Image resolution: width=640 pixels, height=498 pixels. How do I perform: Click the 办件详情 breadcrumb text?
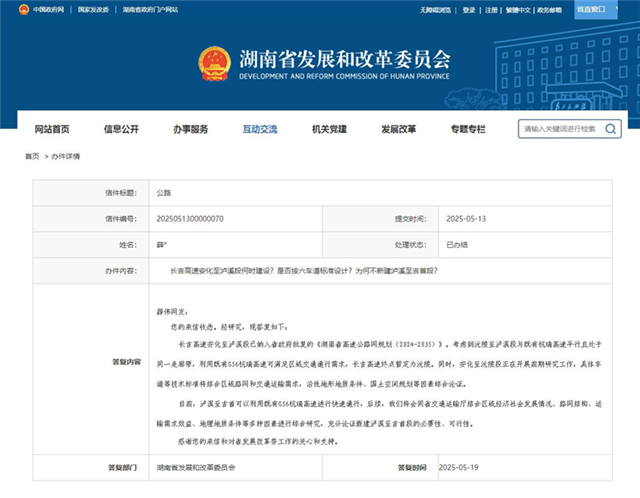pyautogui.click(x=66, y=156)
